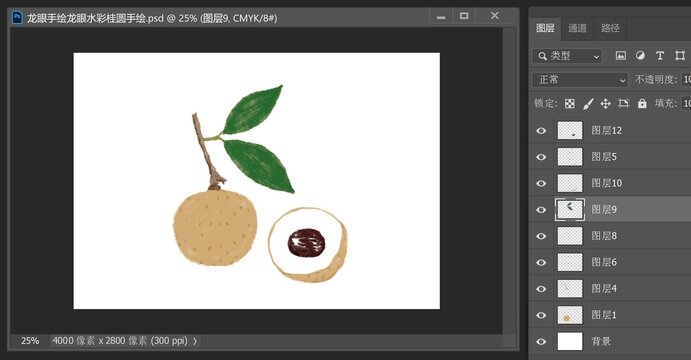Image resolution: width=691 pixels, height=360 pixels.
Task: Enable adjustment layer filter icon
Action: point(640,56)
